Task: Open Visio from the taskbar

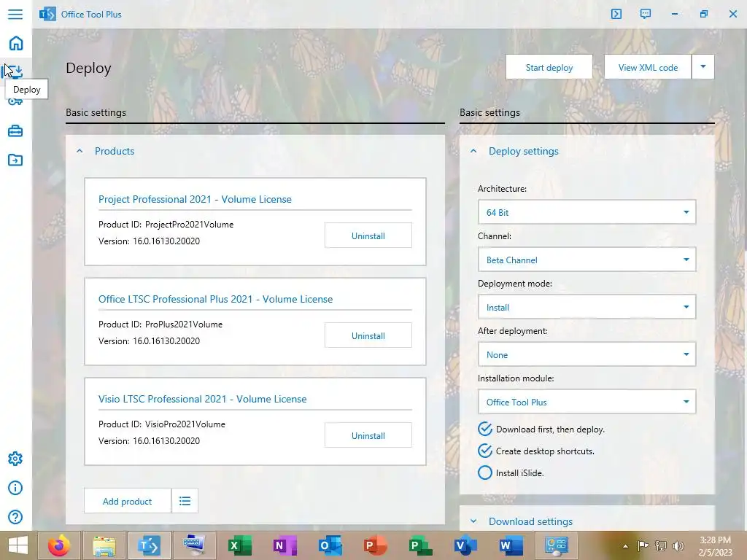Action: click(465, 545)
